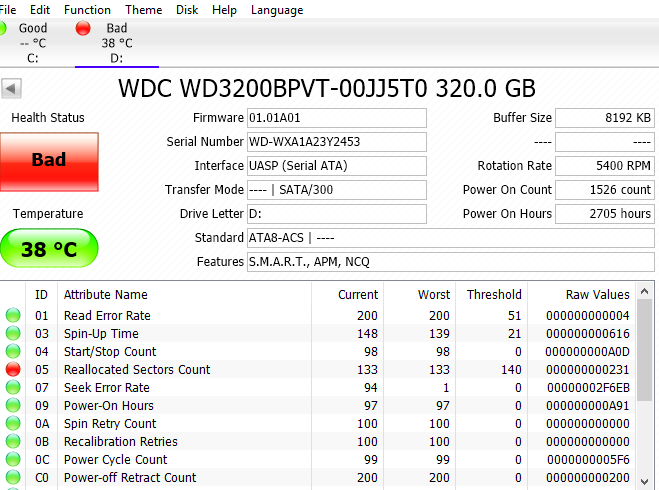Click the previous disk arrow button
Viewport: 659px width, 490px height.
[x=11, y=89]
